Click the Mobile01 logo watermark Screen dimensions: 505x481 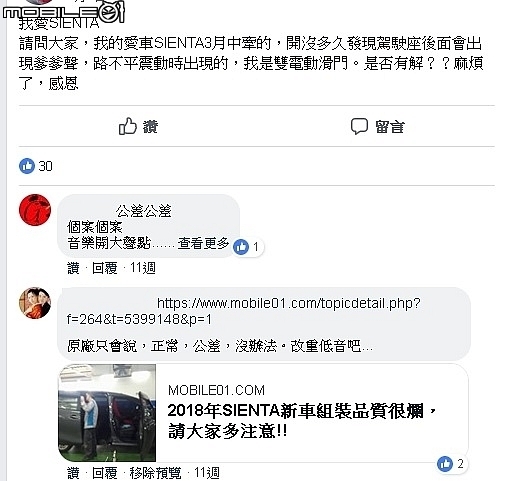tap(63, 12)
